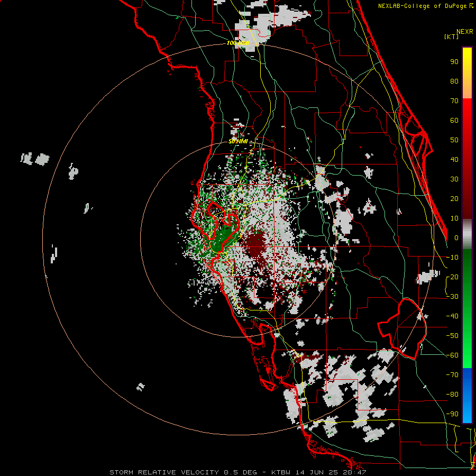Viewport: 476px width, 476px height.
Task: Click the 0 value on velocity scale
Action: (x=456, y=238)
